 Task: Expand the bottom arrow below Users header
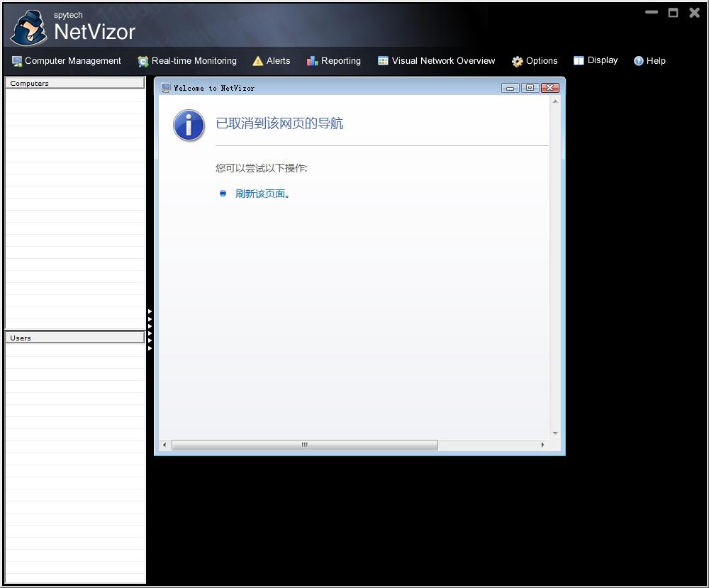pos(149,348)
